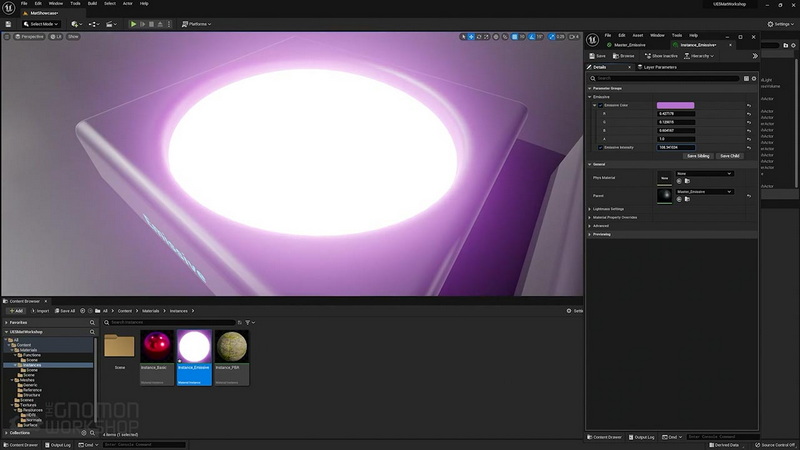Reset Emissive Intensity to default arrow

pos(749,147)
